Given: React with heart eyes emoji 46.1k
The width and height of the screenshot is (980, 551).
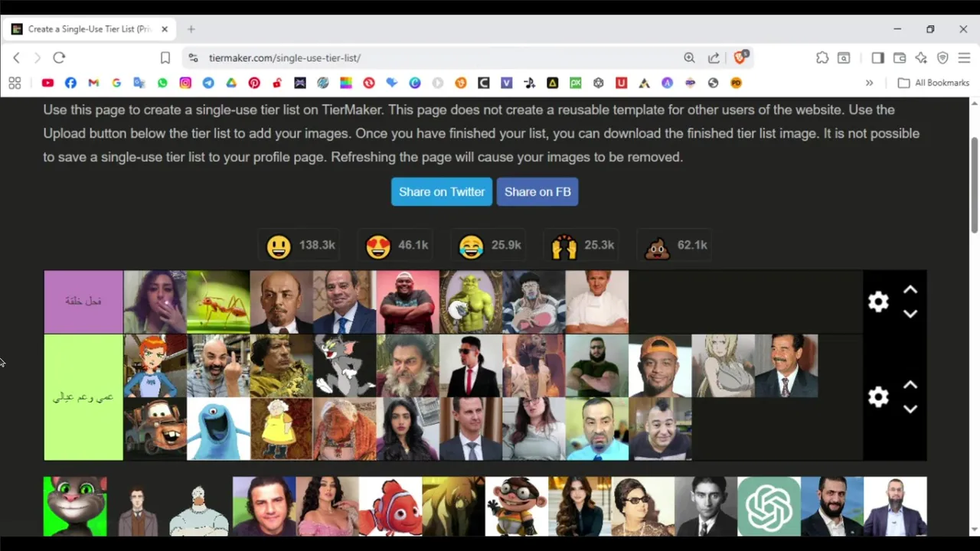Looking at the screenshot, I should (397, 246).
